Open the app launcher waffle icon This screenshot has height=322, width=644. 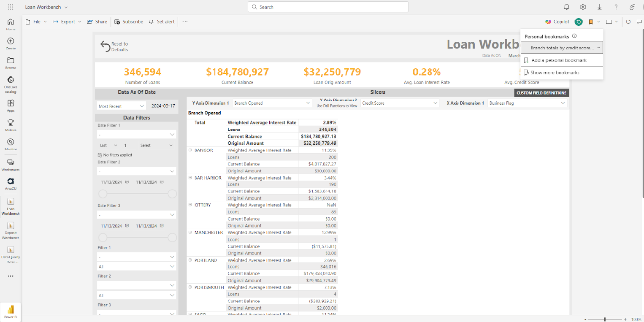tap(11, 7)
